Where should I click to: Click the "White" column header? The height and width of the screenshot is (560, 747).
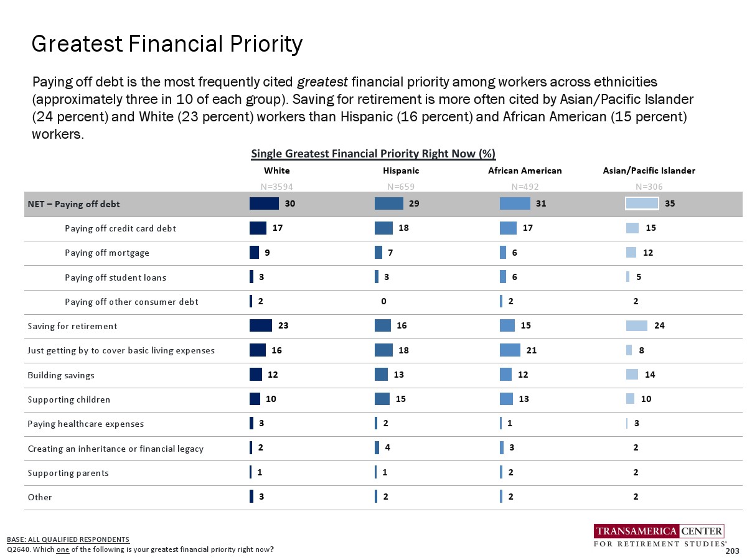coord(277,170)
